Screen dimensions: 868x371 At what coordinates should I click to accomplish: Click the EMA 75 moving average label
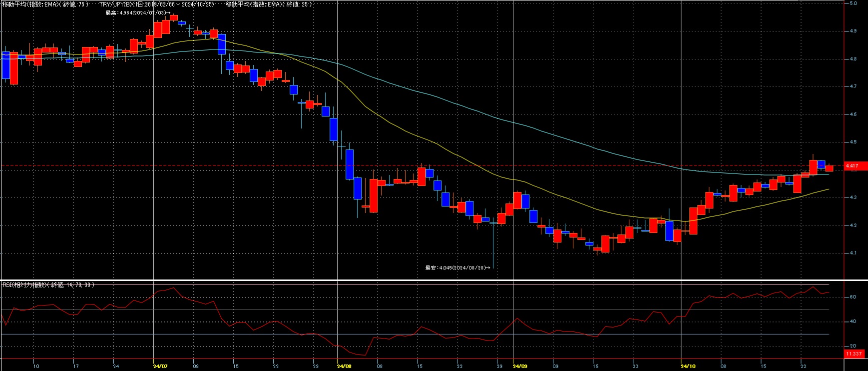[45, 4]
